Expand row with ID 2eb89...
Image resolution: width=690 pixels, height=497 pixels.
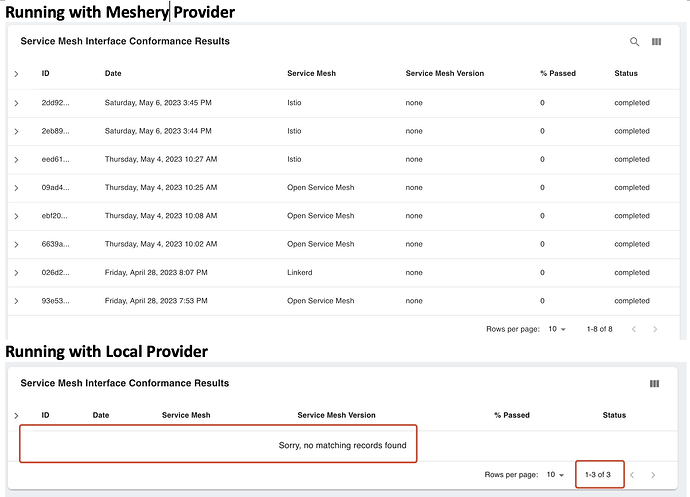click(16, 131)
